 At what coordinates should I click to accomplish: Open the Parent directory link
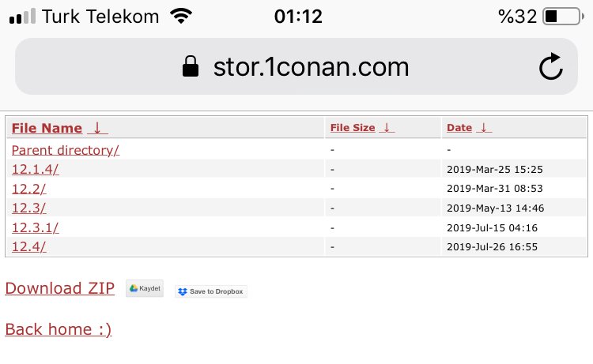65,149
